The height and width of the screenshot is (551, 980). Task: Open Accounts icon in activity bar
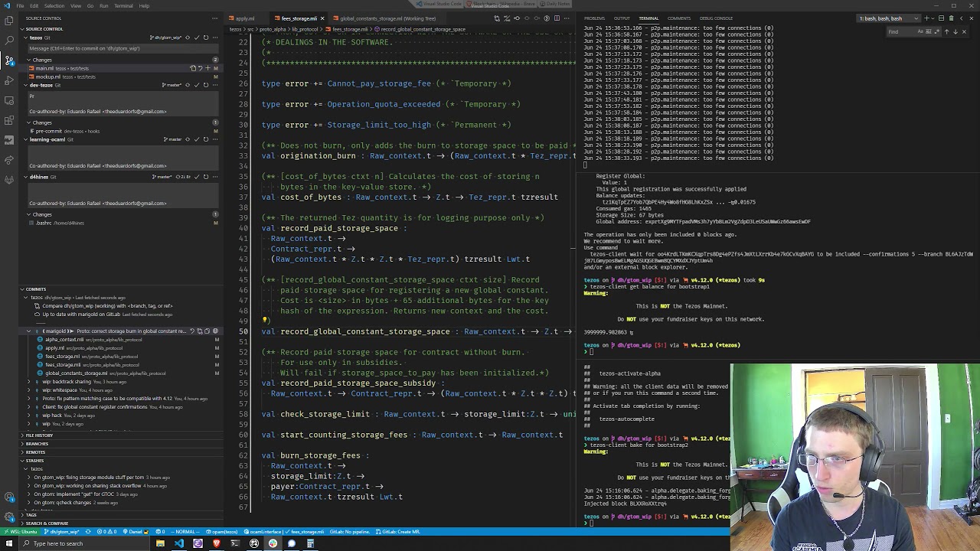click(9, 497)
